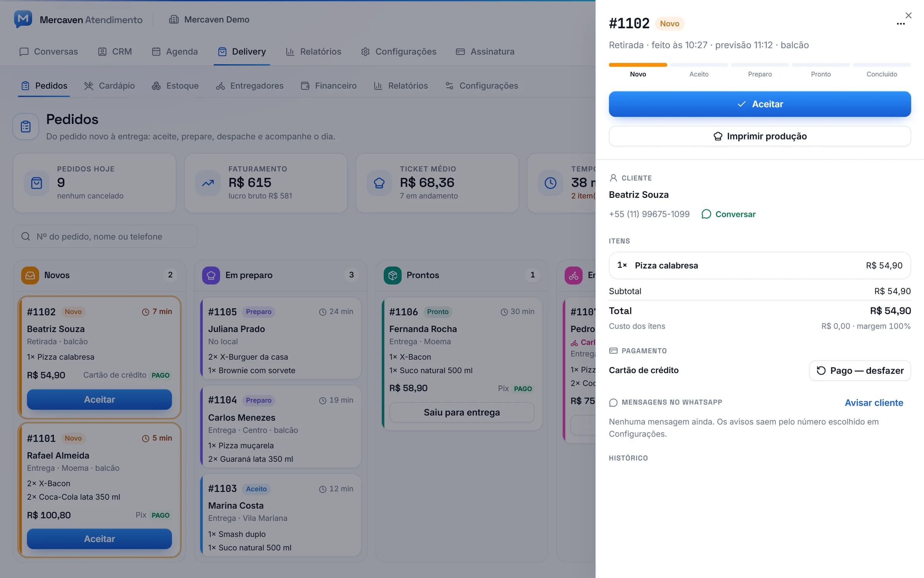Open the Entregadores sub-tab

point(249,86)
